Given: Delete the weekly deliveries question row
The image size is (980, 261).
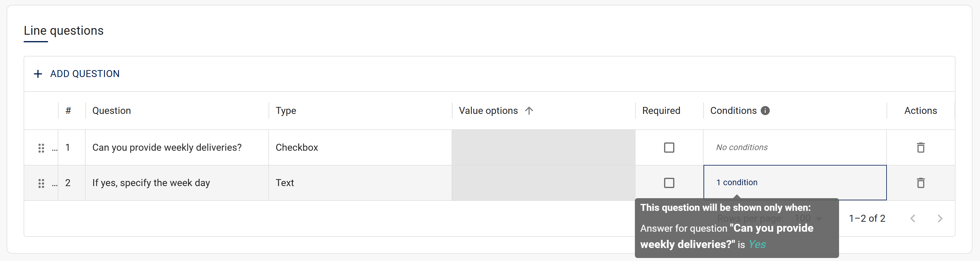Looking at the screenshot, I should coord(920,147).
